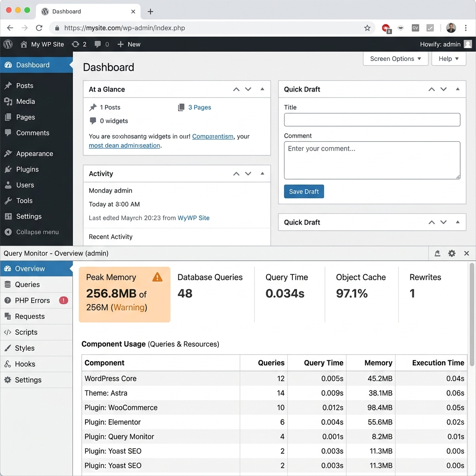The image size is (476, 476).
Task: Close the Dashboard browser tab
Action: [133, 12]
